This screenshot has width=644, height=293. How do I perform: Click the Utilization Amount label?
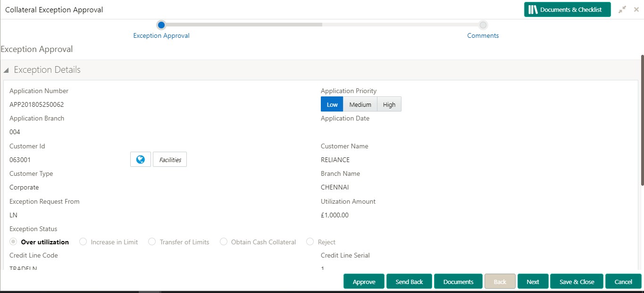click(x=348, y=201)
